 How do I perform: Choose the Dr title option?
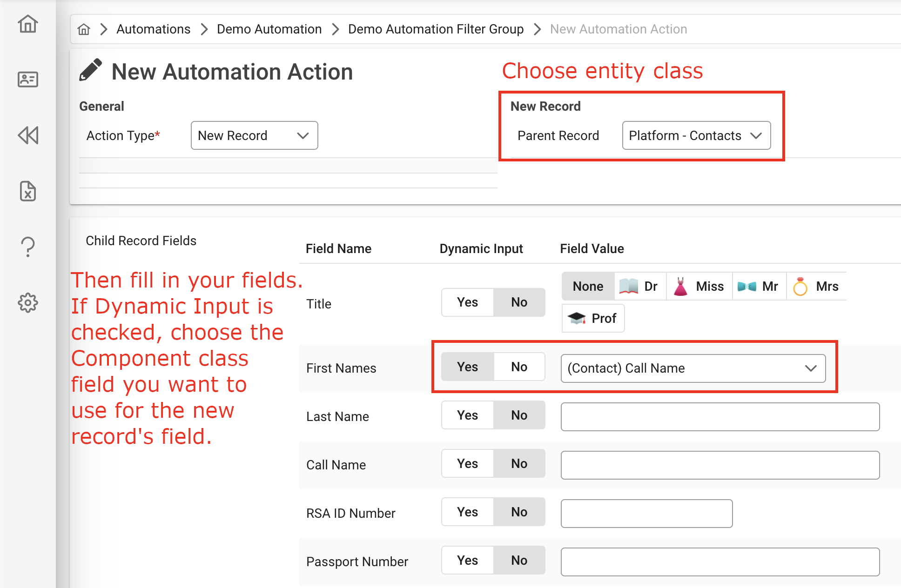coord(640,286)
